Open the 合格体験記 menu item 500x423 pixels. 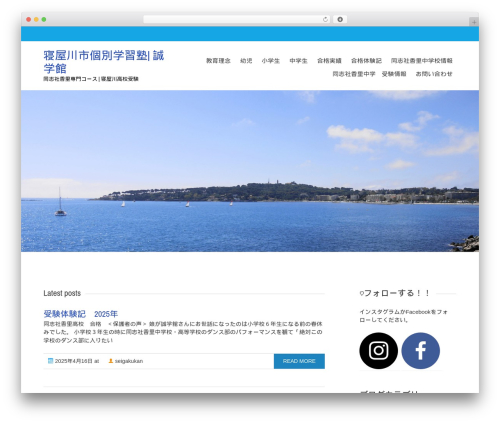pos(366,61)
